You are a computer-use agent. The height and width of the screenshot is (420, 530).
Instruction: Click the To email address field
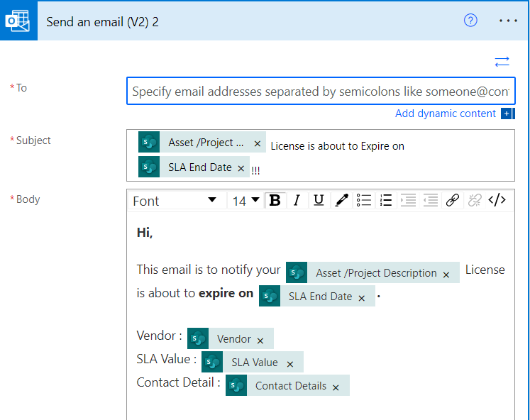(x=321, y=91)
